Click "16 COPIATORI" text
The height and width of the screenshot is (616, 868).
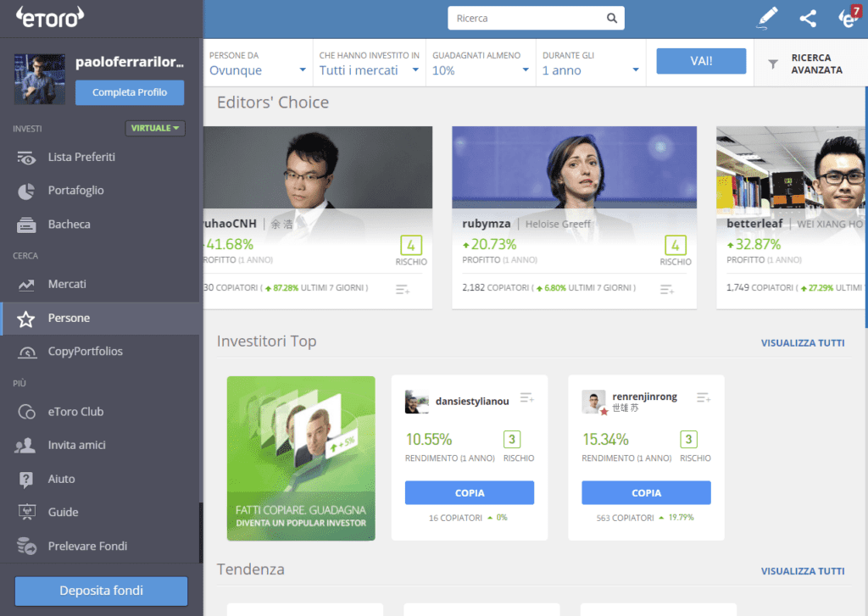click(455, 518)
